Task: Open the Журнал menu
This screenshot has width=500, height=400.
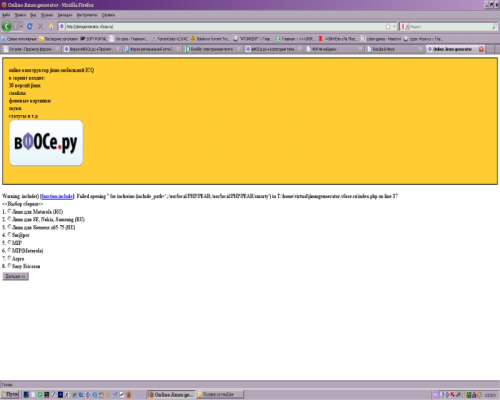Action: (x=47, y=15)
